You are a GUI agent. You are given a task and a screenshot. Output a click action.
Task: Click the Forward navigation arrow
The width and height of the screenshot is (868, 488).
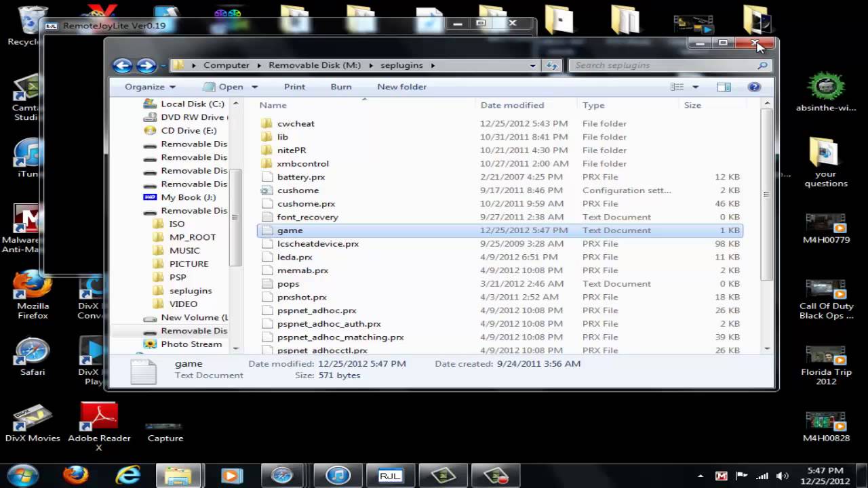click(146, 65)
